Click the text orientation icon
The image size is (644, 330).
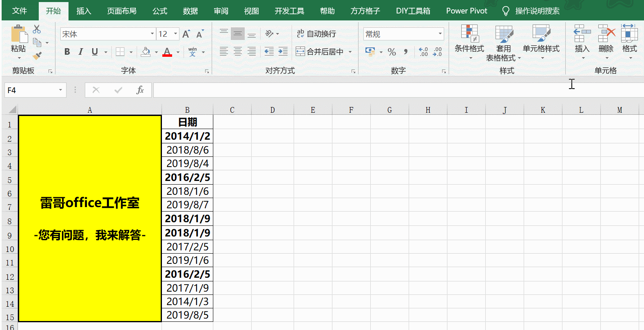point(269,33)
